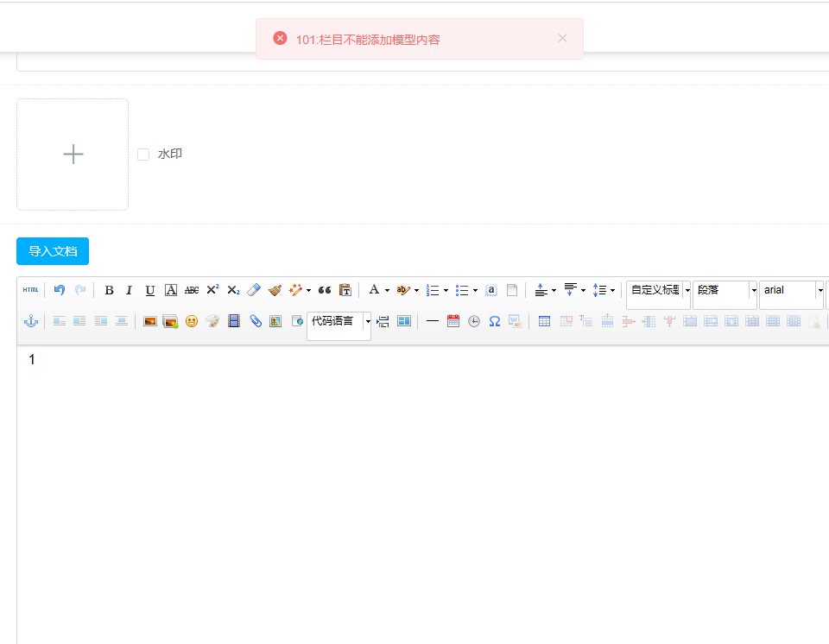Open the emoticon picker

[192, 321]
